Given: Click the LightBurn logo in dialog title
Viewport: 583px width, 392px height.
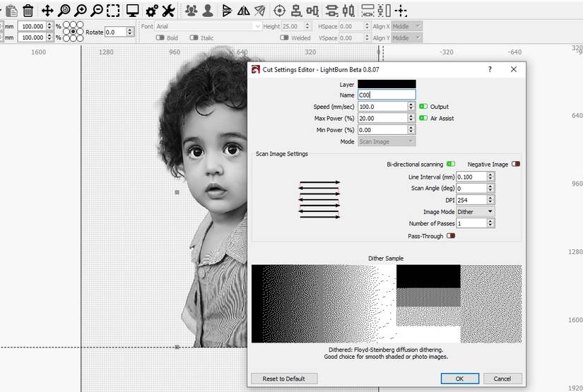Looking at the screenshot, I should [x=255, y=69].
